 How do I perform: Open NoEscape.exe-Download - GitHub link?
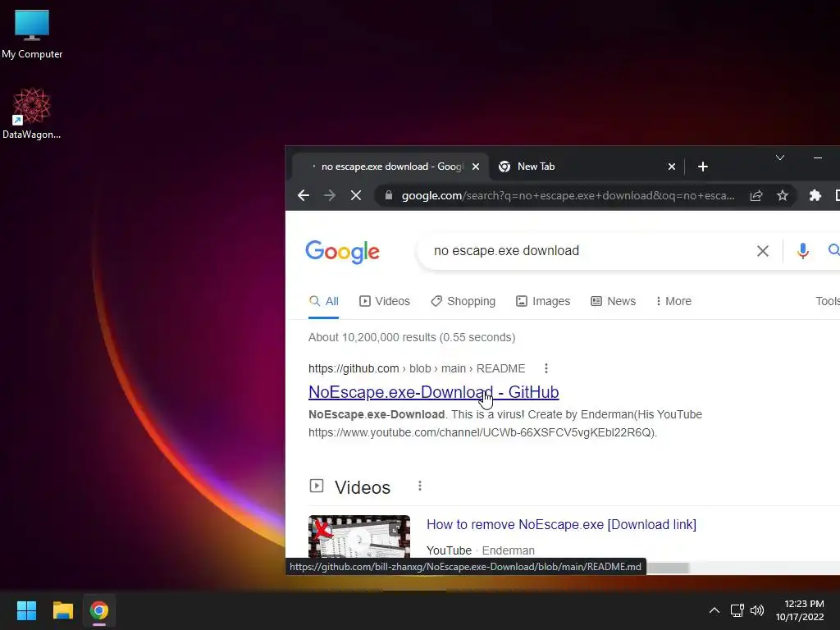click(x=433, y=392)
